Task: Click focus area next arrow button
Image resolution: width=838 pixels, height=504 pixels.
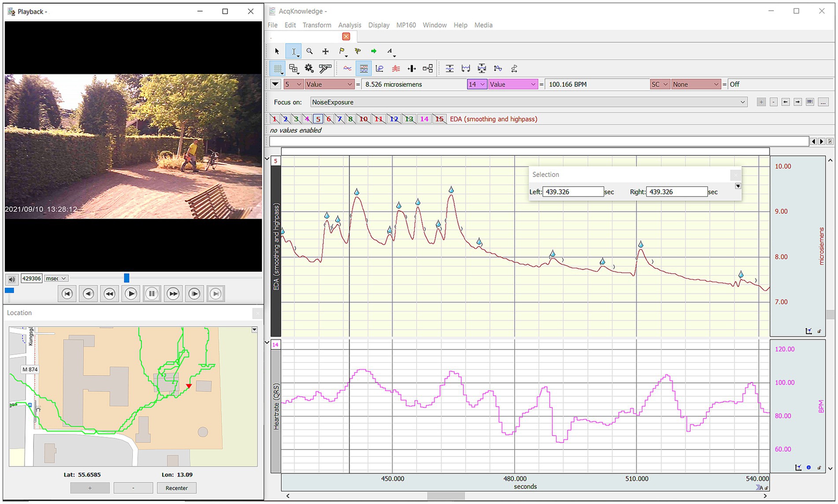Action: [798, 102]
